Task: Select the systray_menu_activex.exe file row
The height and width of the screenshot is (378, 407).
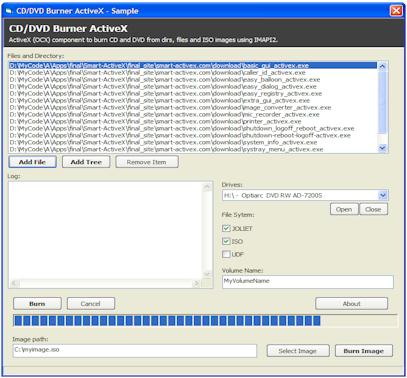Action: 193,149
